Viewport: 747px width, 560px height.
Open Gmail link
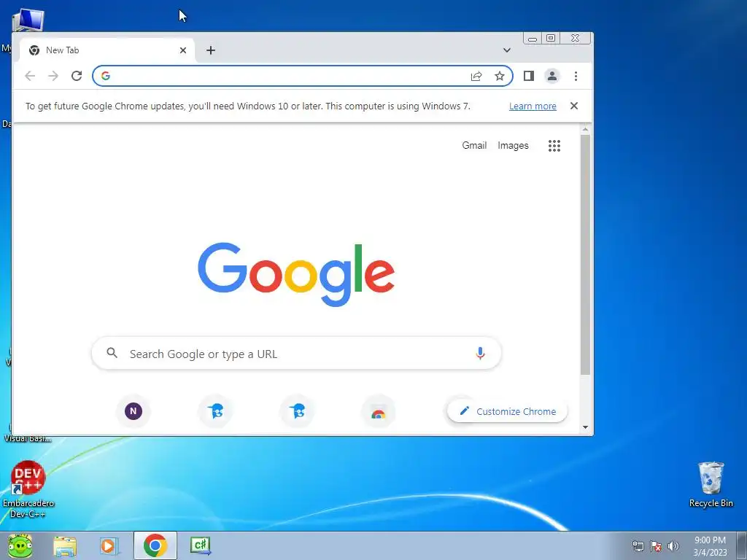coord(474,145)
